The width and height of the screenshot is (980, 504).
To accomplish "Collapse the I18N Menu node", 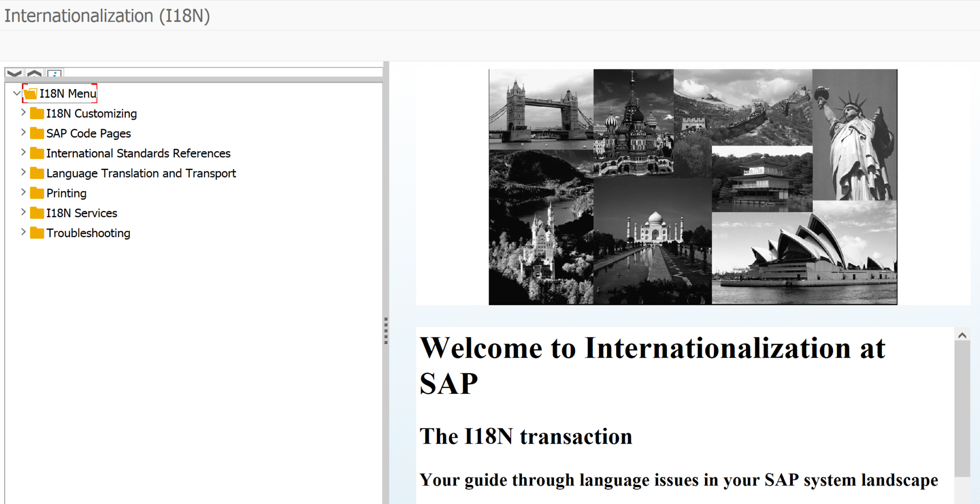I will pos(15,92).
